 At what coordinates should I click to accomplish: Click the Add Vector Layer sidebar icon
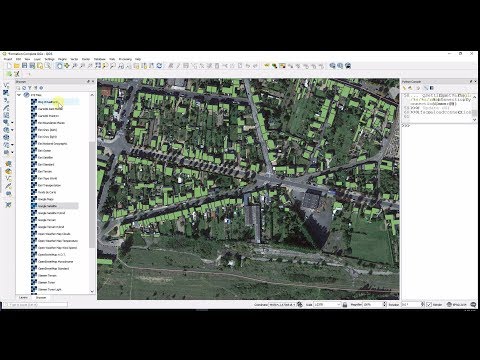coord(6,85)
